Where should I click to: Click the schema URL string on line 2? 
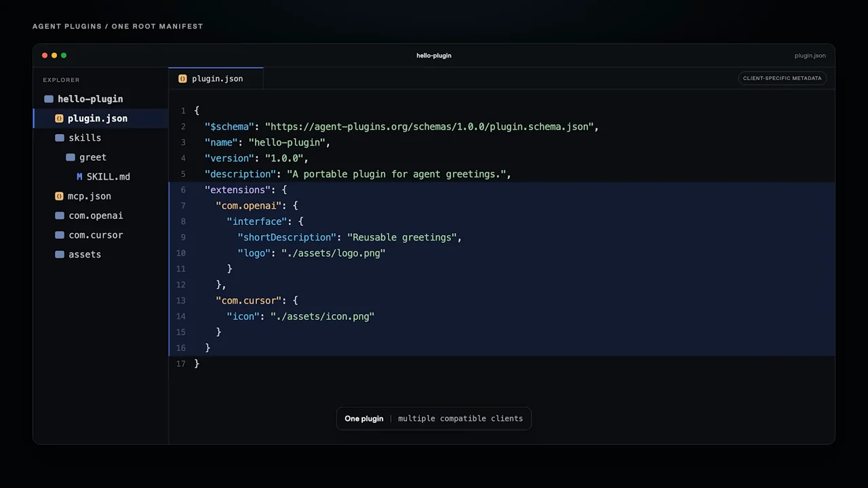pyautogui.click(x=429, y=127)
